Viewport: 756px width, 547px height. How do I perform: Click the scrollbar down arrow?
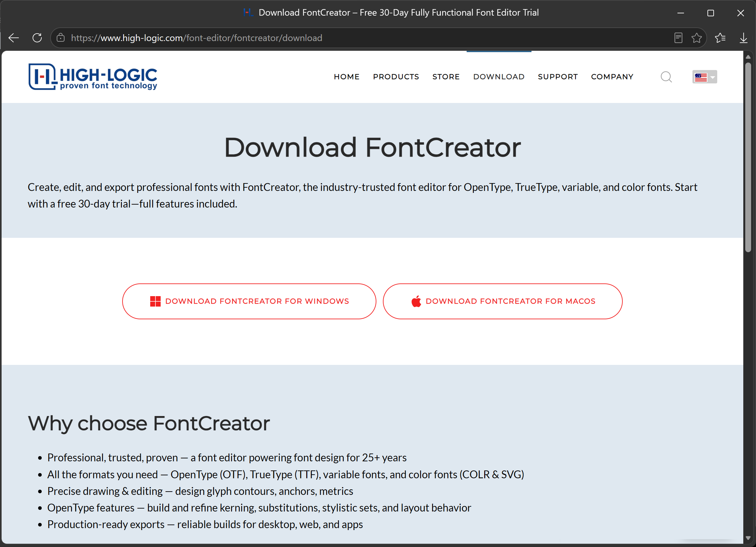[x=748, y=538]
